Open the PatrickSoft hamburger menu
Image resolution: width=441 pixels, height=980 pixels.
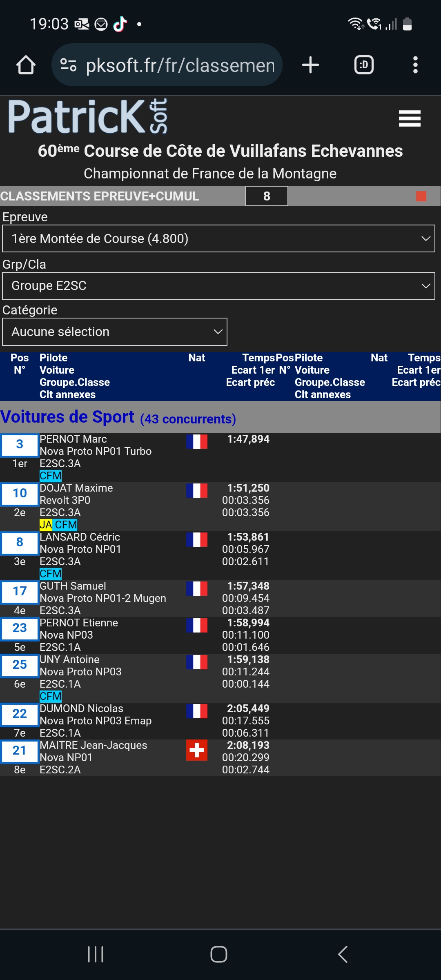[x=410, y=118]
